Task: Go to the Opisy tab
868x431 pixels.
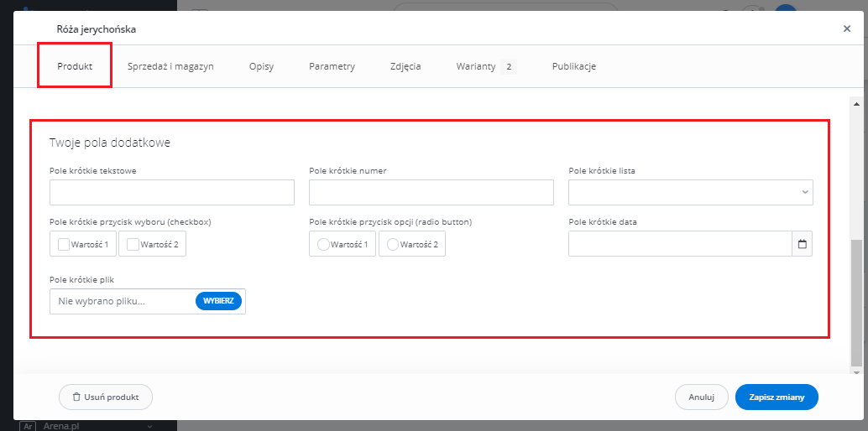Action: click(x=261, y=67)
